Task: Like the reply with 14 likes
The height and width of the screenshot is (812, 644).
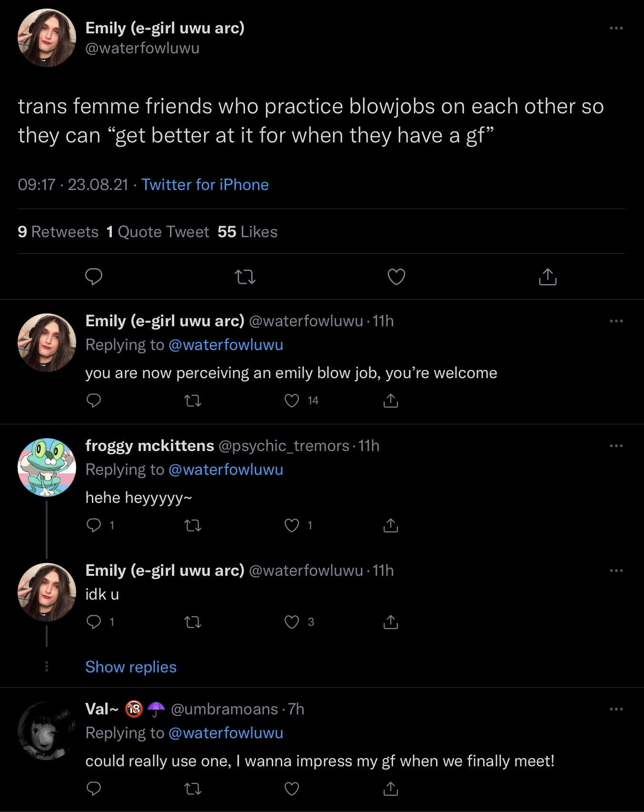Action: (292, 401)
